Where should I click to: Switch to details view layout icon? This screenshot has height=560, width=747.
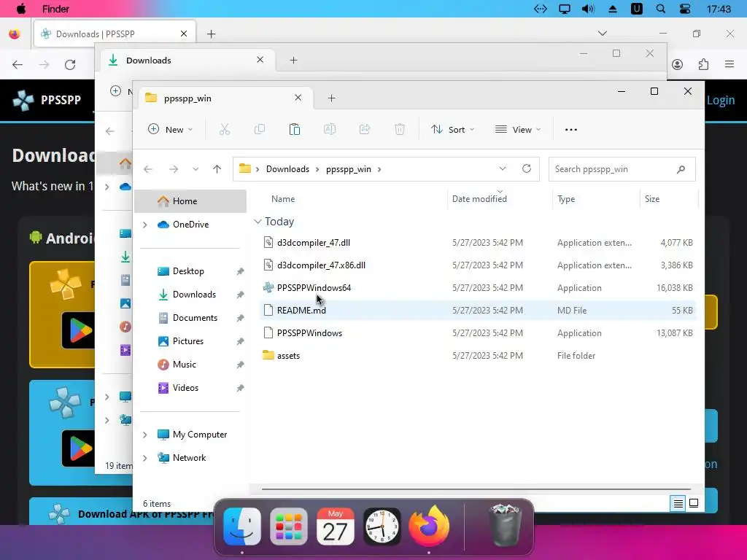pos(678,503)
